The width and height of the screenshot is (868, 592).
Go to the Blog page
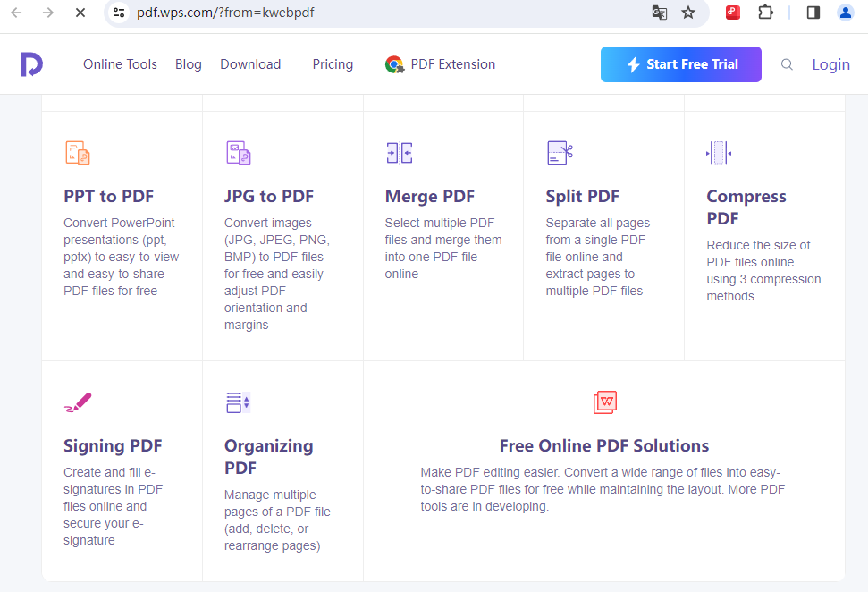189,64
